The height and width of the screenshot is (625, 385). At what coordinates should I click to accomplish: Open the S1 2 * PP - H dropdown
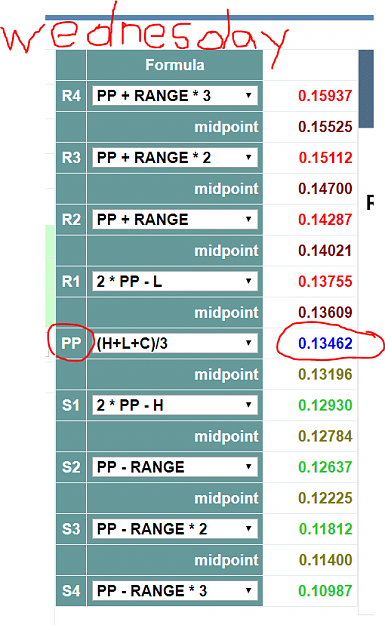click(x=175, y=405)
